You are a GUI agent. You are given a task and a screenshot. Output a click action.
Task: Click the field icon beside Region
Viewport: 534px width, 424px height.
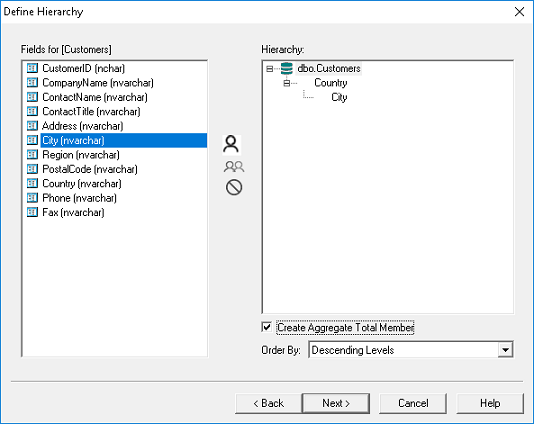tap(32, 155)
